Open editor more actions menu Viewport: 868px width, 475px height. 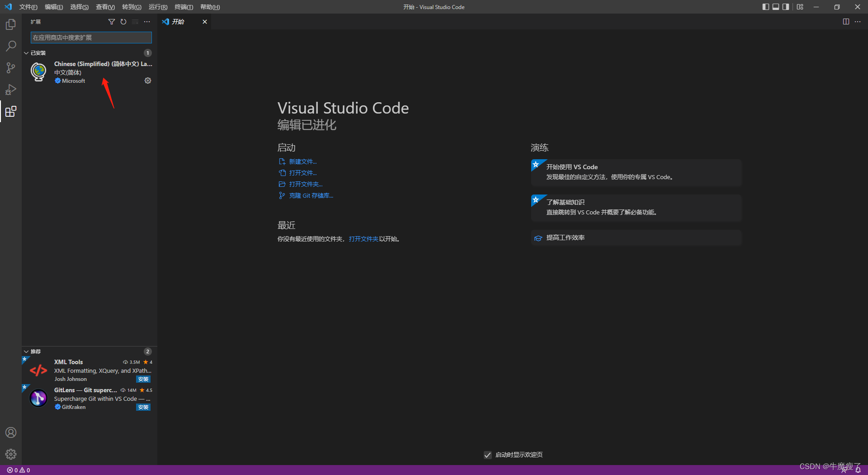tap(858, 22)
